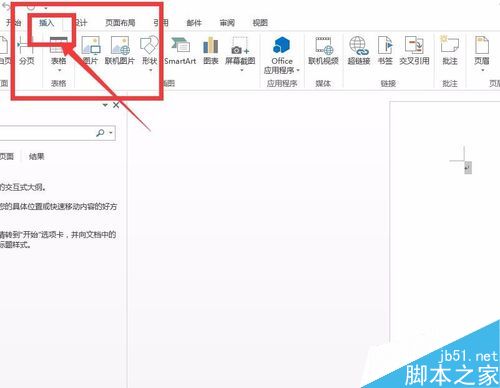
Task: Click the 屏幕截图 screenshot icon
Action: 240,46
